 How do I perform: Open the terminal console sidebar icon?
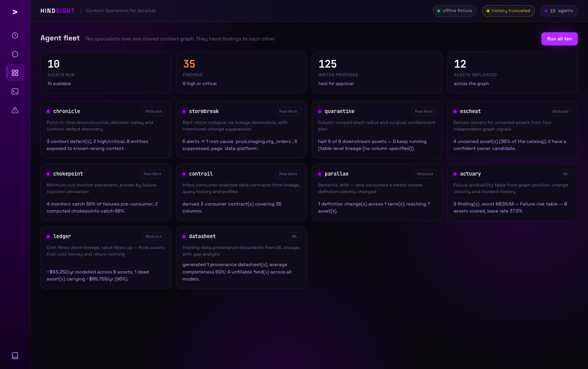15,92
